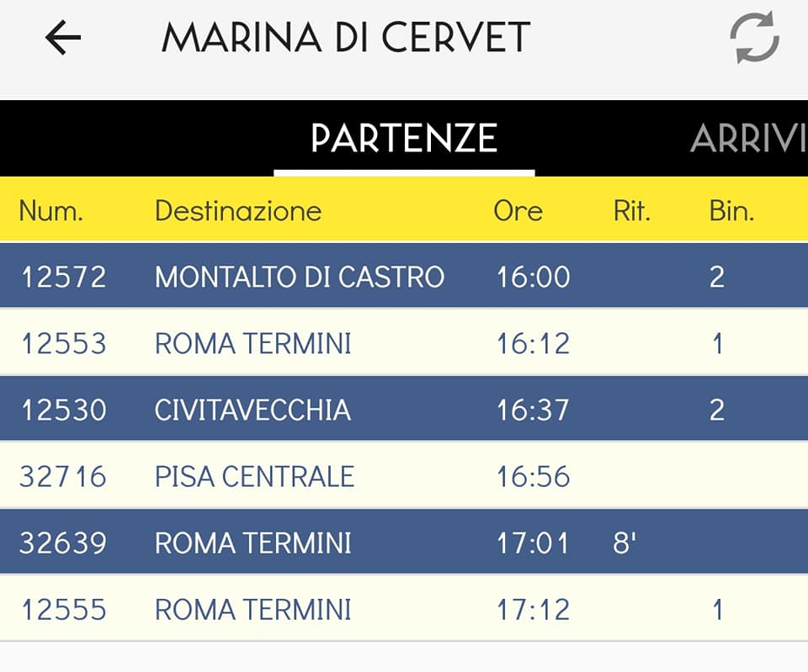This screenshot has width=808, height=672.
Task: Click the 16:00 departure time
Action: coord(533,277)
